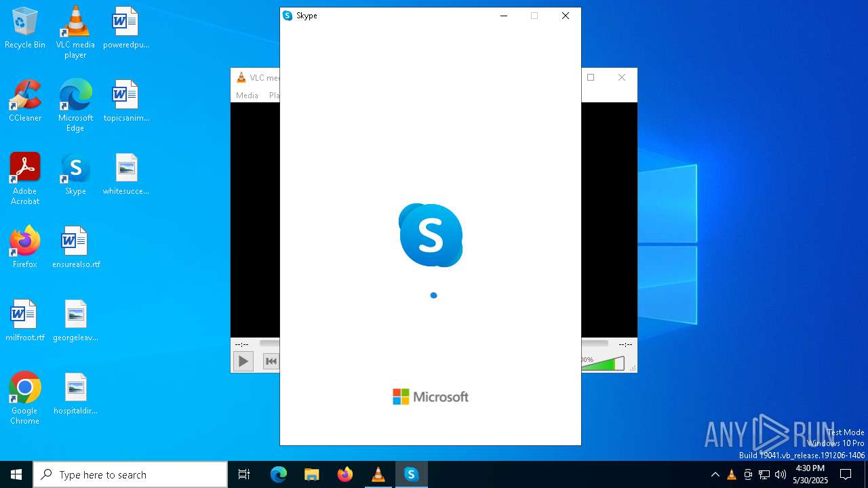The height and width of the screenshot is (488, 868).
Task: Open the Recycle Bin desktop icon
Action: (x=25, y=28)
